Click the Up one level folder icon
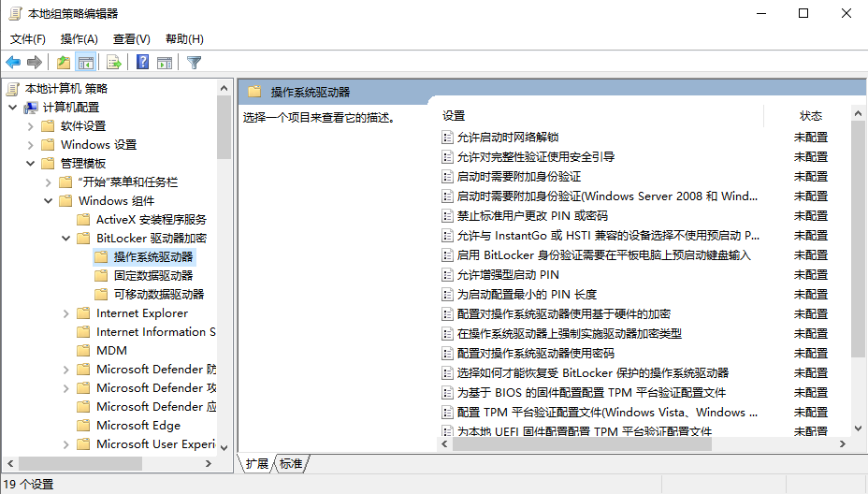This screenshot has height=494, width=868. click(x=63, y=63)
